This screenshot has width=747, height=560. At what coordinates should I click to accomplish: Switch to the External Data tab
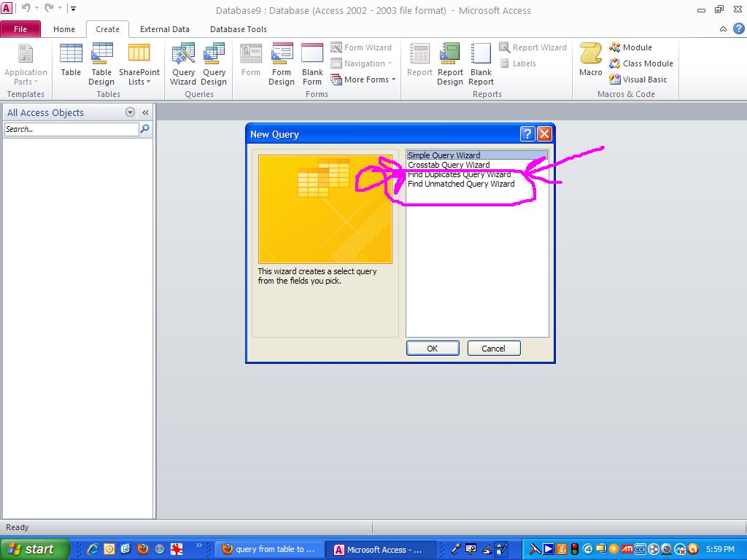pyautogui.click(x=165, y=29)
